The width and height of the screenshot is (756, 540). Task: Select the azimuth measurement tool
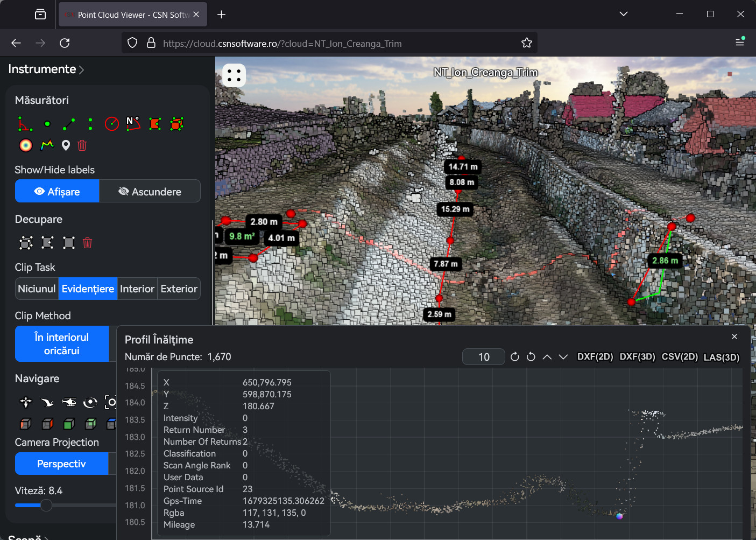(x=133, y=123)
